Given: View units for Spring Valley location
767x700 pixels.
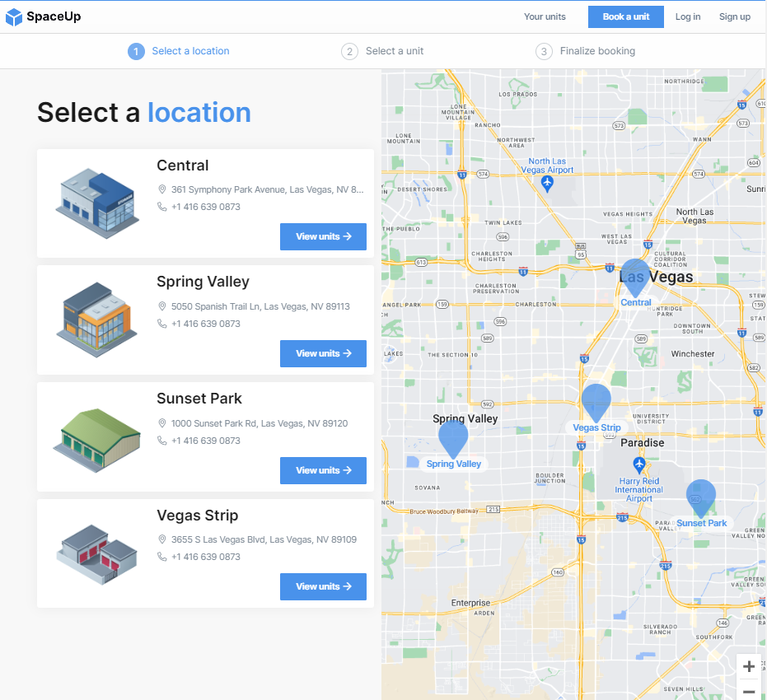Looking at the screenshot, I should 323,353.
